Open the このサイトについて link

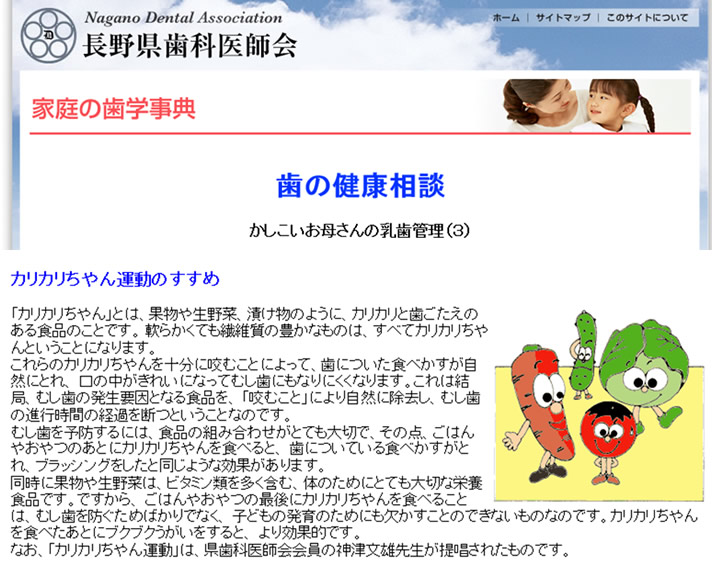pyautogui.click(x=647, y=18)
